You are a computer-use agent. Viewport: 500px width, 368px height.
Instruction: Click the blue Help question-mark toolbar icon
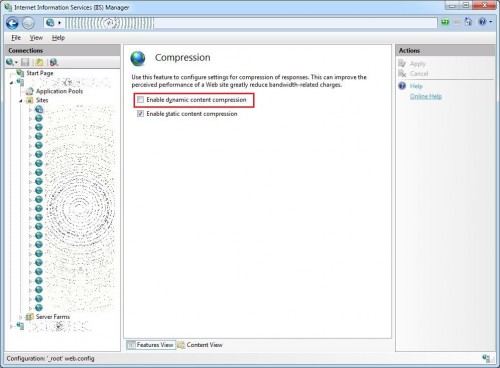tap(482, 22)
